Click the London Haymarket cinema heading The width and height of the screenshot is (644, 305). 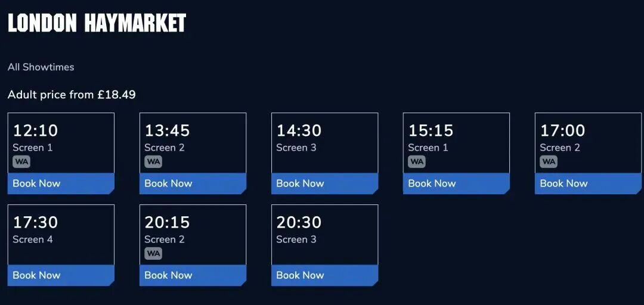pyautogui.click(x=97, y=23)
